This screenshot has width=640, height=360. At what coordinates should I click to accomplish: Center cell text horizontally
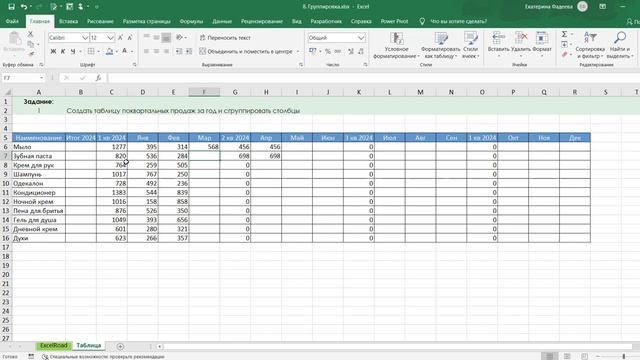[x=156, y=51]
